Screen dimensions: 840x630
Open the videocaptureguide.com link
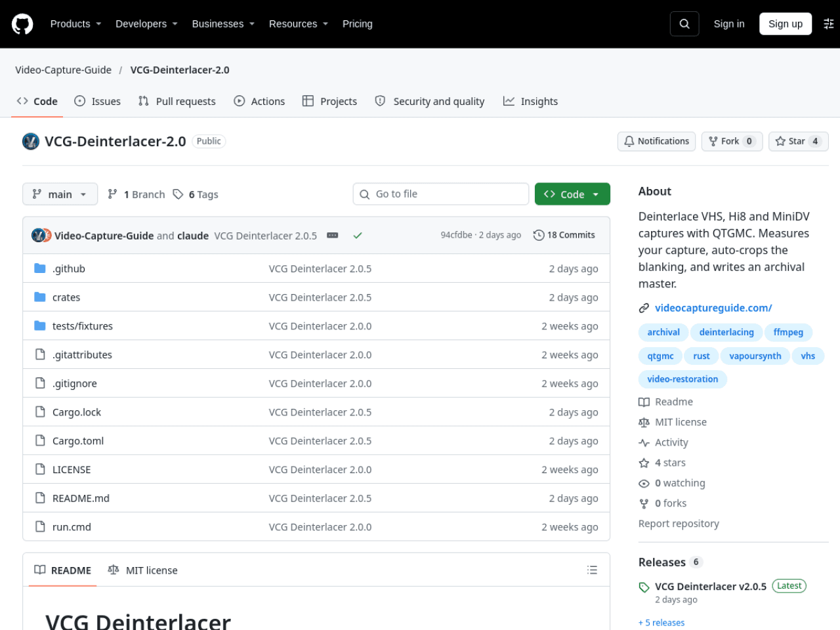click(713, 308)
